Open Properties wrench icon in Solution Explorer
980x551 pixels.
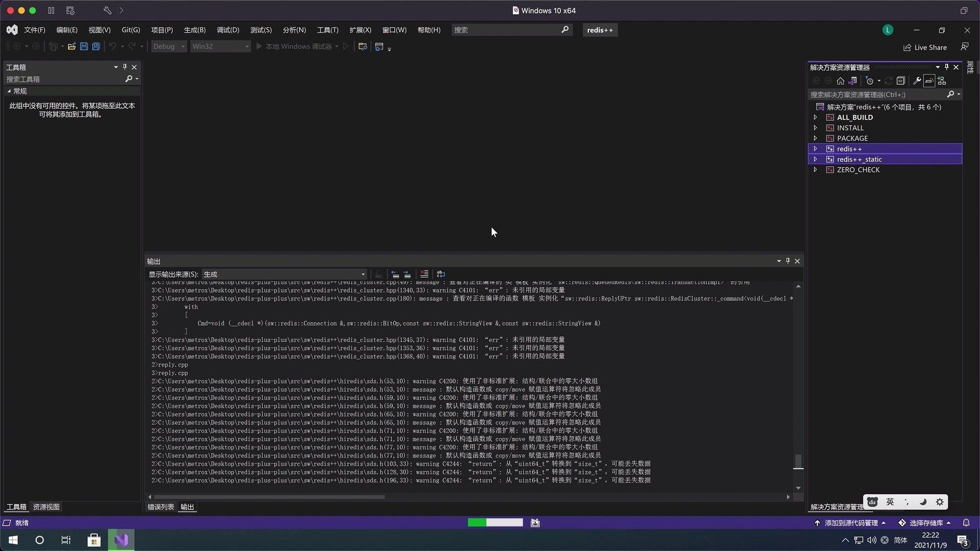[x=917, y=81]
